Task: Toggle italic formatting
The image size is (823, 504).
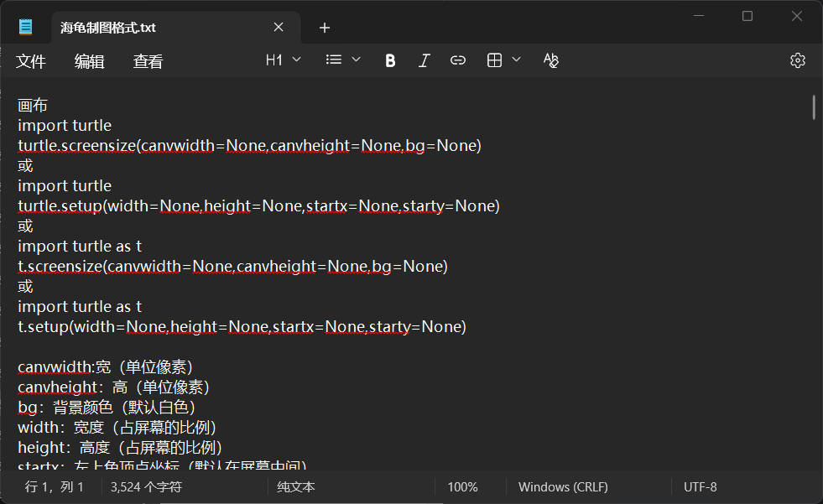Action: coord(424,60)
